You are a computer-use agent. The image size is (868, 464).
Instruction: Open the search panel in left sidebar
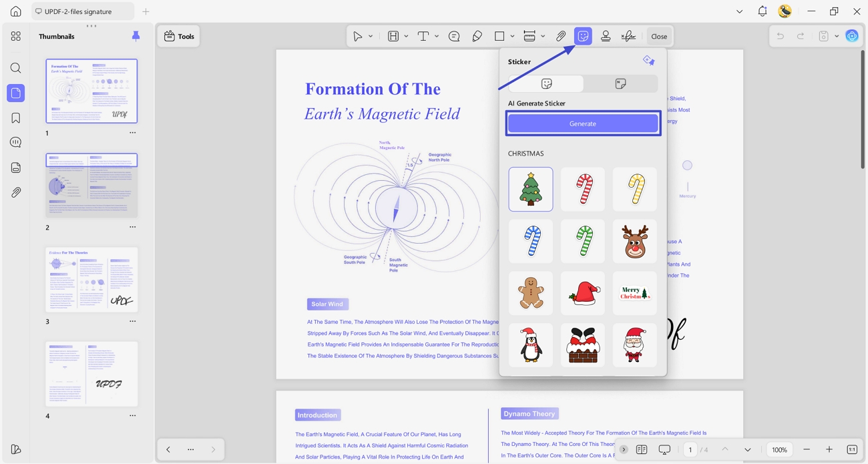(16, 68)
